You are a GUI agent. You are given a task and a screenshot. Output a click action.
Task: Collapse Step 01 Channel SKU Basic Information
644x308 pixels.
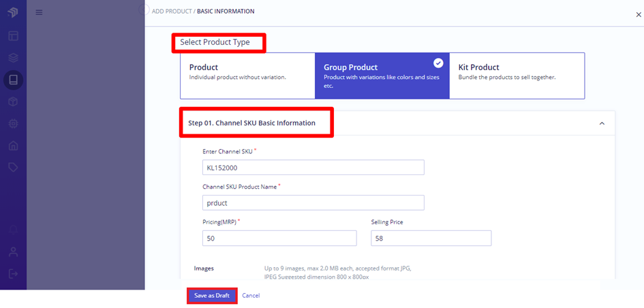point(602,123)
